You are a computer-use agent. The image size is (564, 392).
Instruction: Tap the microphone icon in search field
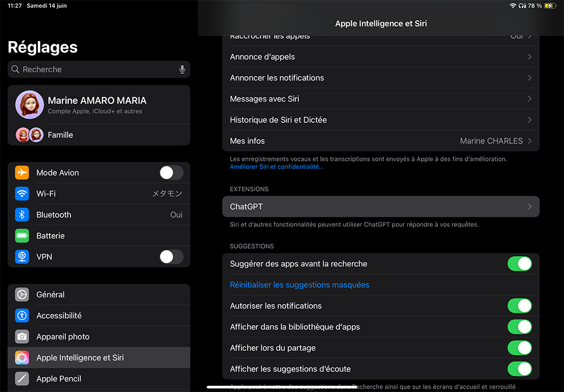[x=182, y=69]
